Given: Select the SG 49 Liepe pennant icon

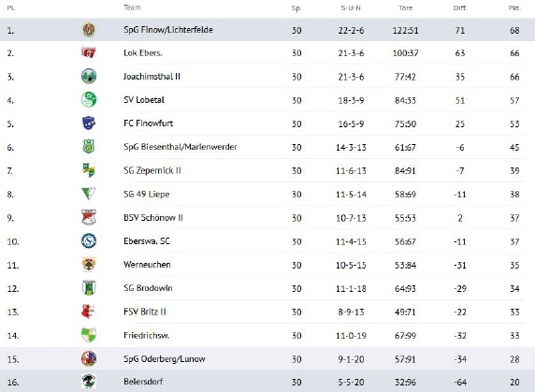Looking at the screenshot, I should tap(89, 194).
